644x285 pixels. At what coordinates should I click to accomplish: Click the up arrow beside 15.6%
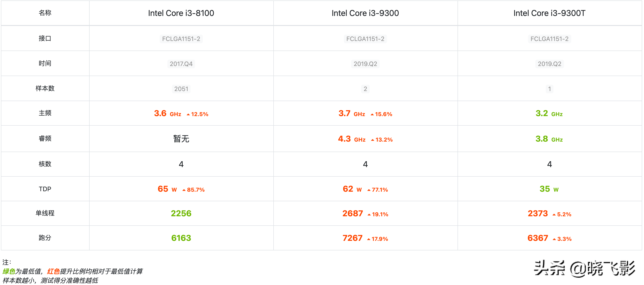[x=372, y=115]
